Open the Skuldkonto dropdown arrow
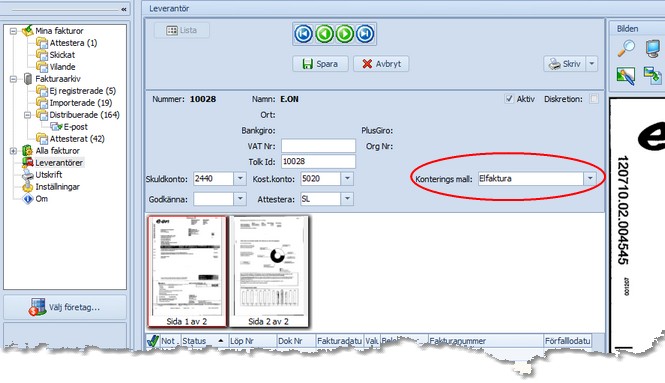The image size is (665, 383). [240, 179]
